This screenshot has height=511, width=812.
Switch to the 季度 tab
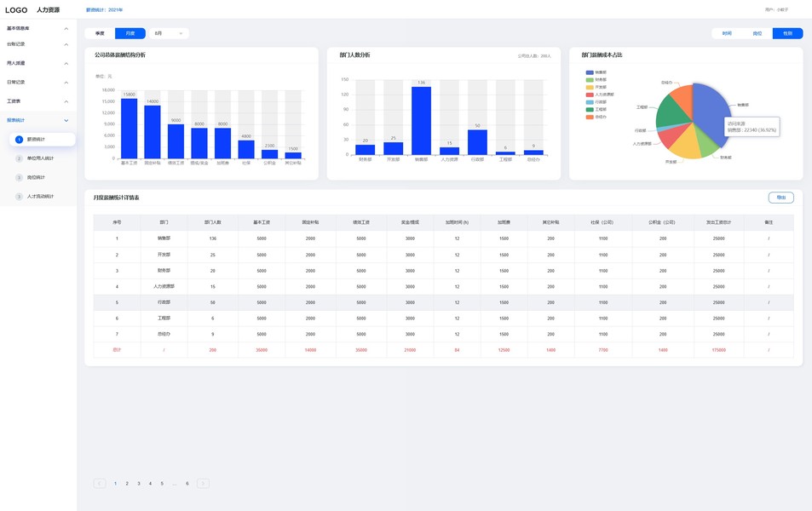(x=100, y=33)
